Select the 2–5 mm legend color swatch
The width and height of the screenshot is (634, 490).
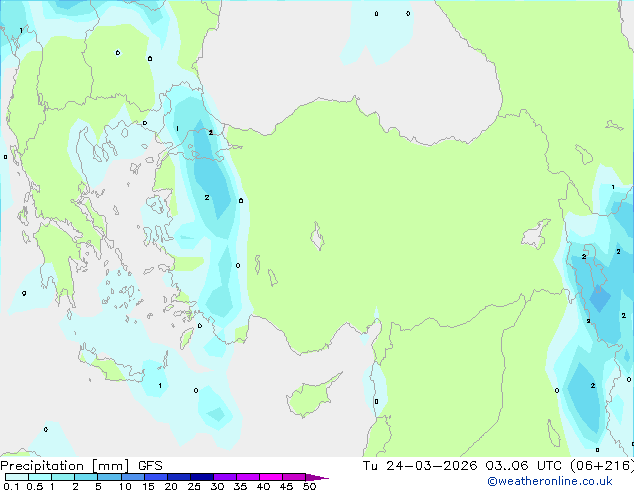[86, 477]
